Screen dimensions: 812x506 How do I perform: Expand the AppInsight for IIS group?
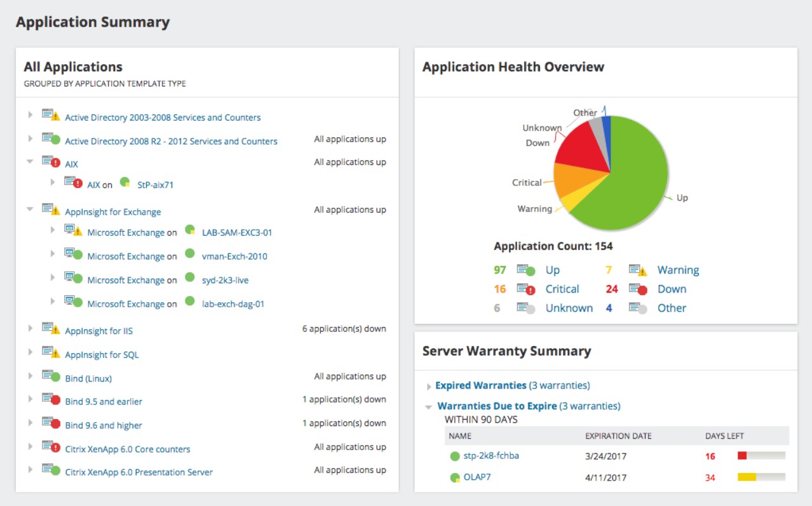pyautogui.click(x=29, y=330)
